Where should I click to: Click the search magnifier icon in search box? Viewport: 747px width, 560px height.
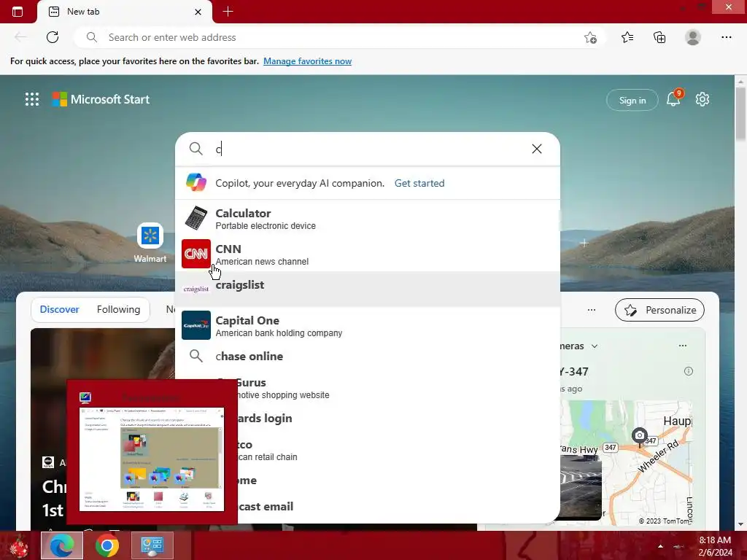tap(196, 149)
